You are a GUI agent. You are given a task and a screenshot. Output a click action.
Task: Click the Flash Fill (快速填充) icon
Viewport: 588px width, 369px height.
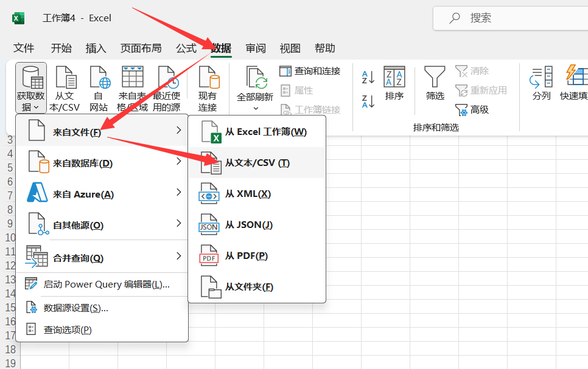[x=575, y=79]
